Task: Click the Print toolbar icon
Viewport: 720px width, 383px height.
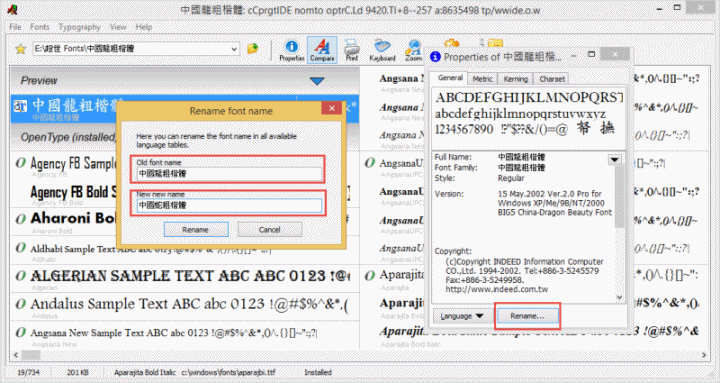Action: 352,51
